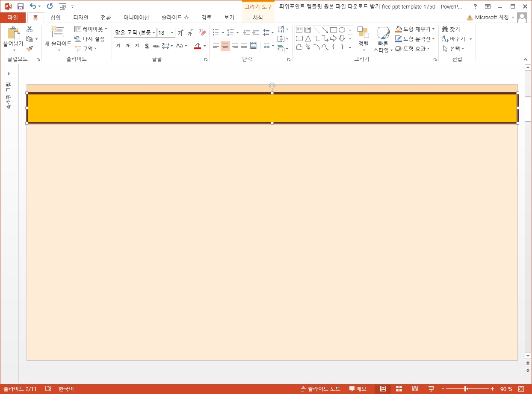Open the font name dropdown
The height and width of the screenshot is (394, 532).
(154, 33)
